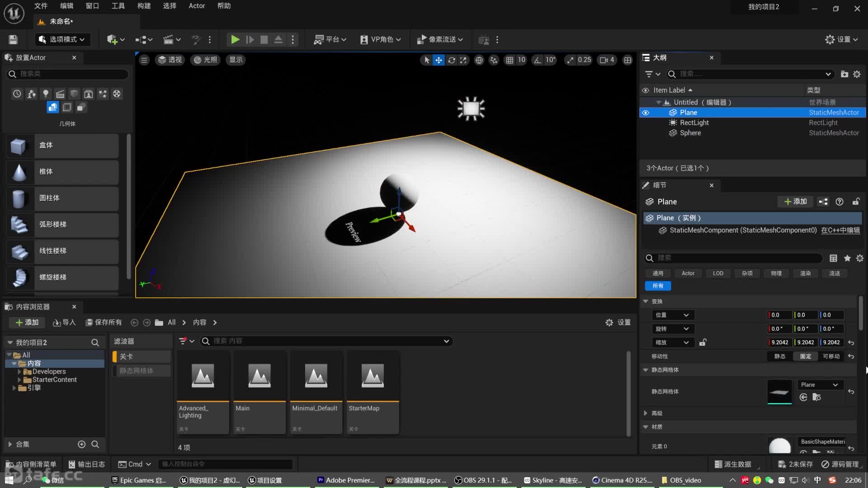Viewport: 868px width, 488px height.
Task: Select the cinematic category icon
Action: pyautogui.click(x=60, y=94)
